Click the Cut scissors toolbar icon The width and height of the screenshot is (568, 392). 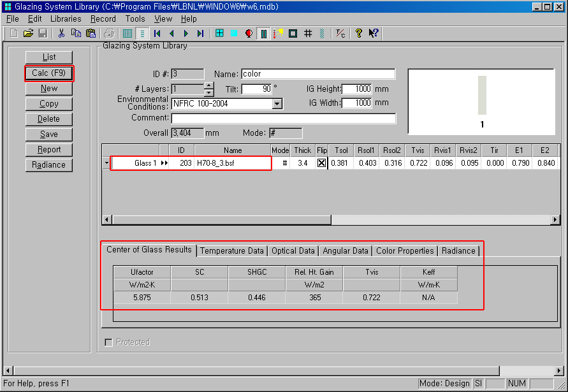61,33
